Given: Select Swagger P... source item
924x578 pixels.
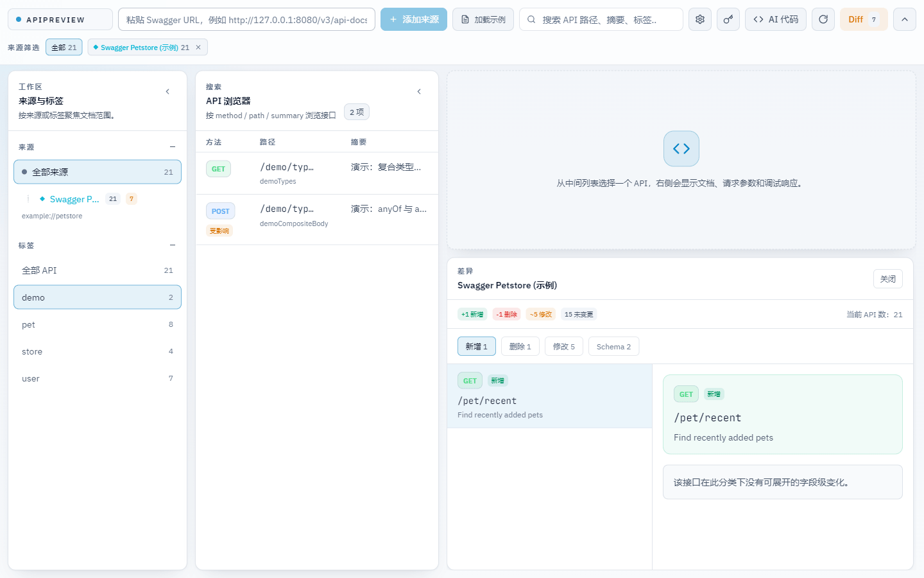Looking at the screenshot, I should click(x=74, y=199).
